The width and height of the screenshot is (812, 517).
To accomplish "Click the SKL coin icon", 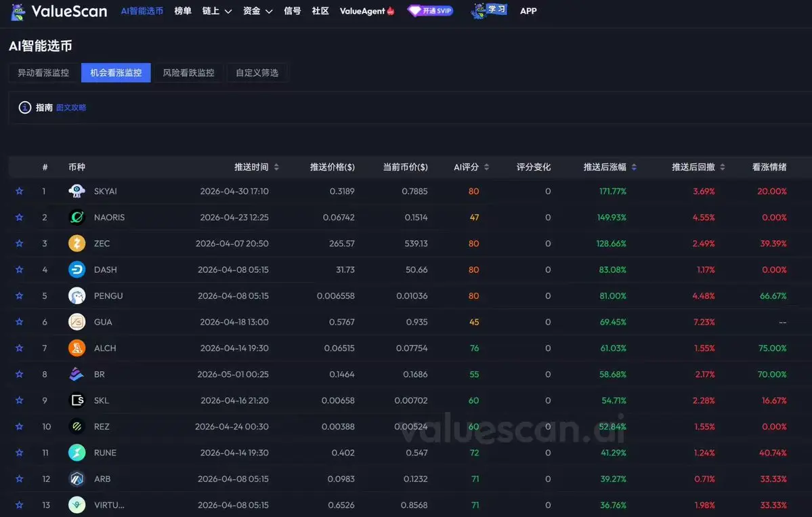I will [77, 400].
